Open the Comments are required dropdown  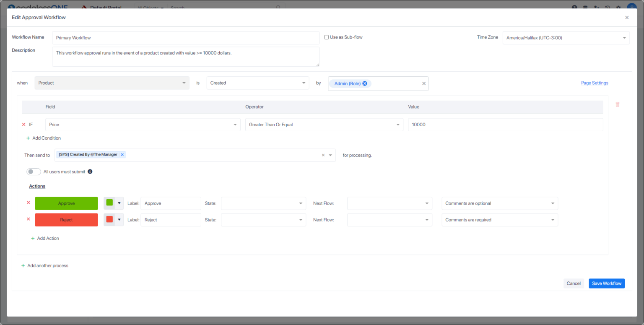click(500, 220)
